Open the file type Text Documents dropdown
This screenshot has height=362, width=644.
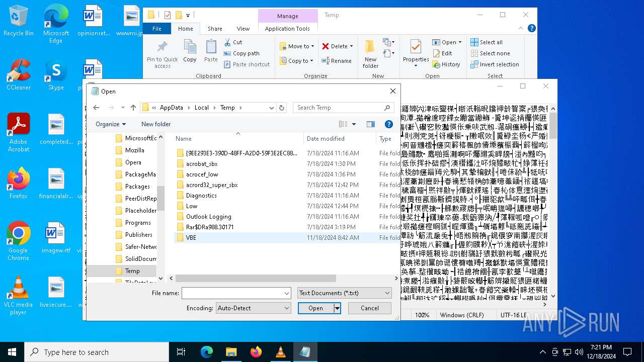click(344, 293)
